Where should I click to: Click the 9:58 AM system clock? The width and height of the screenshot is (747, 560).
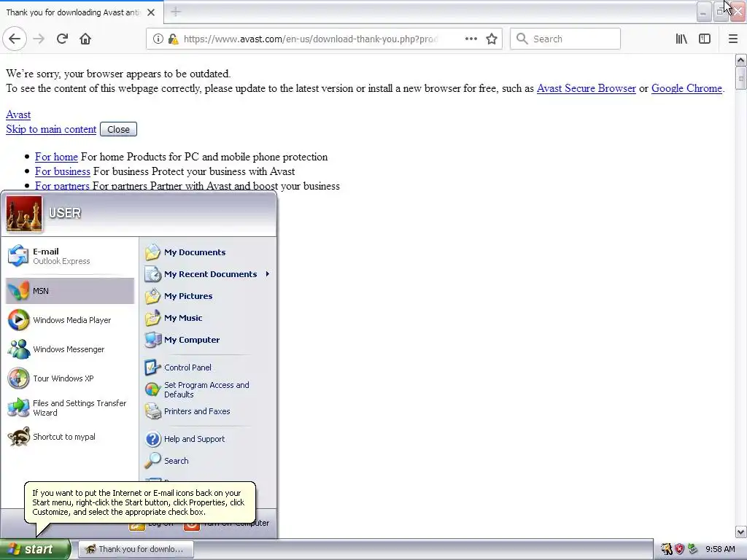point(720,549)
